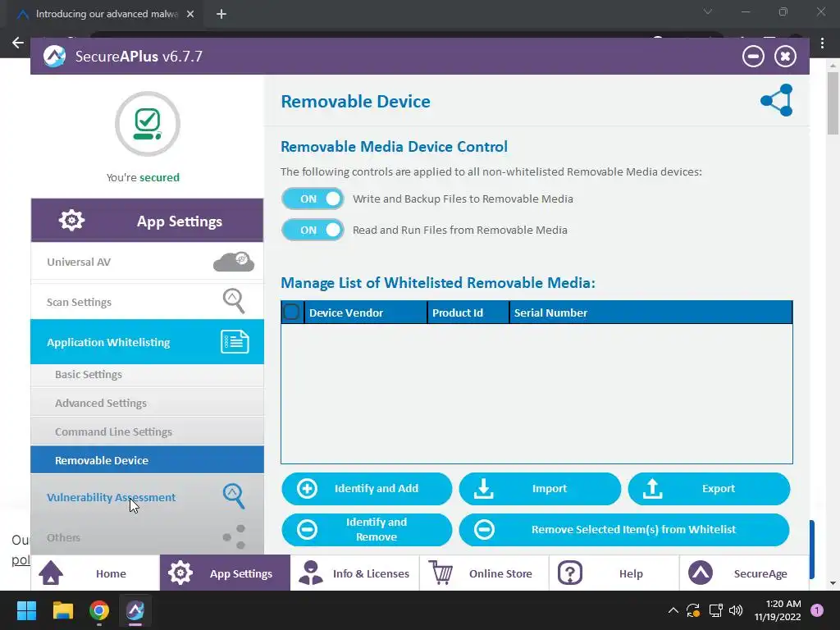Click the Identify and Add button
Viewport: 840px width, 630px height.
[367, 489]
